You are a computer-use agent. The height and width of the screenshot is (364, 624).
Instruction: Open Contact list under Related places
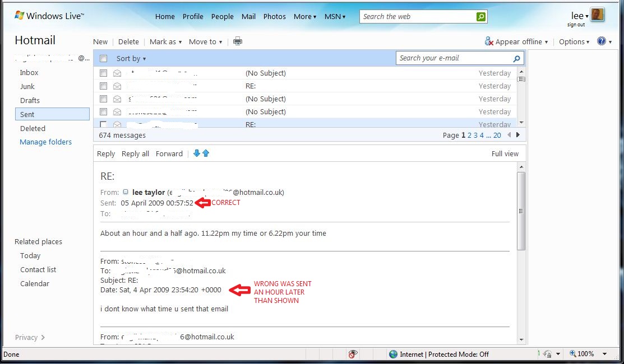pyautogui.click(x=38, y=269)
